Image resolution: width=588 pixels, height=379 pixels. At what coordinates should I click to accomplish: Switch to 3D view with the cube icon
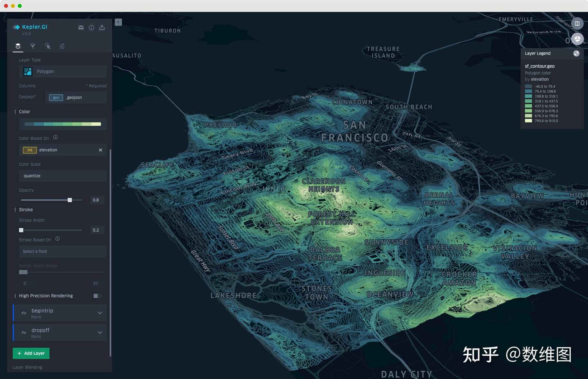tap(577, 39)
